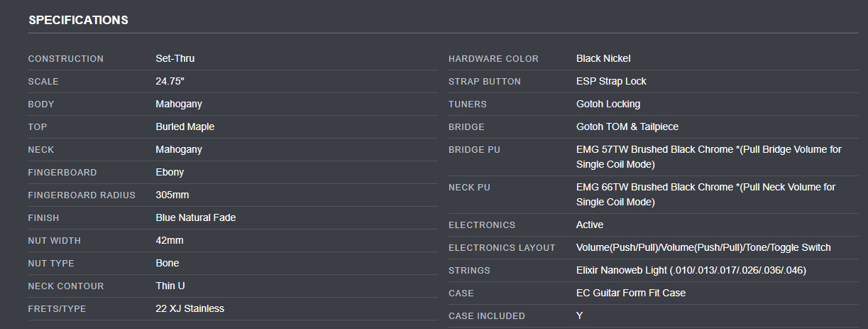Select the Set-Thru construction value
The height and width of the screenshot is (329, 868).
tap(175, 58)
